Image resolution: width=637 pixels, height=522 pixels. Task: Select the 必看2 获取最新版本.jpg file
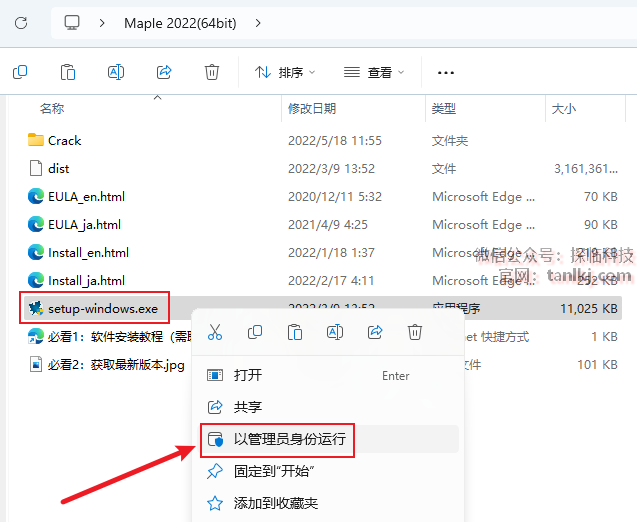(x=106, y=365)
